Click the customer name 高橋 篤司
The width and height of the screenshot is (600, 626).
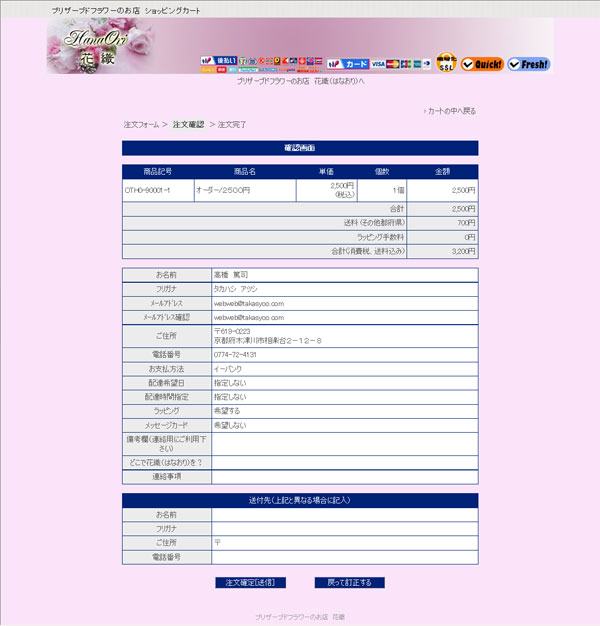231,275
